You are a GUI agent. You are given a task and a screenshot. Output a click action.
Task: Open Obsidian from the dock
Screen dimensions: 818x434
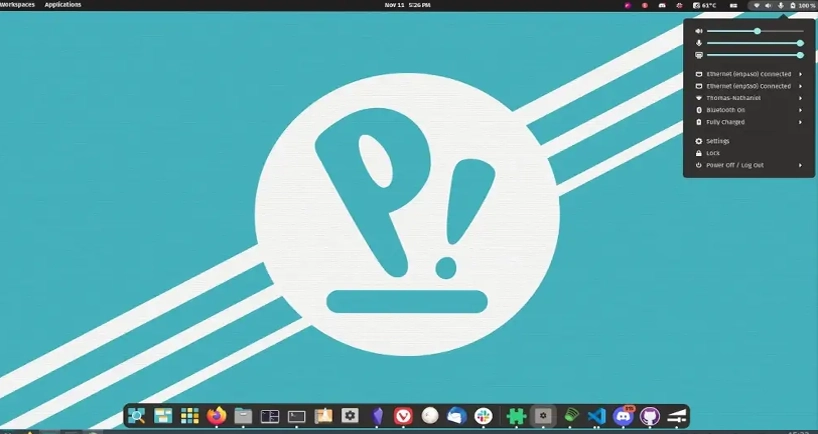[x=377, y=415]
